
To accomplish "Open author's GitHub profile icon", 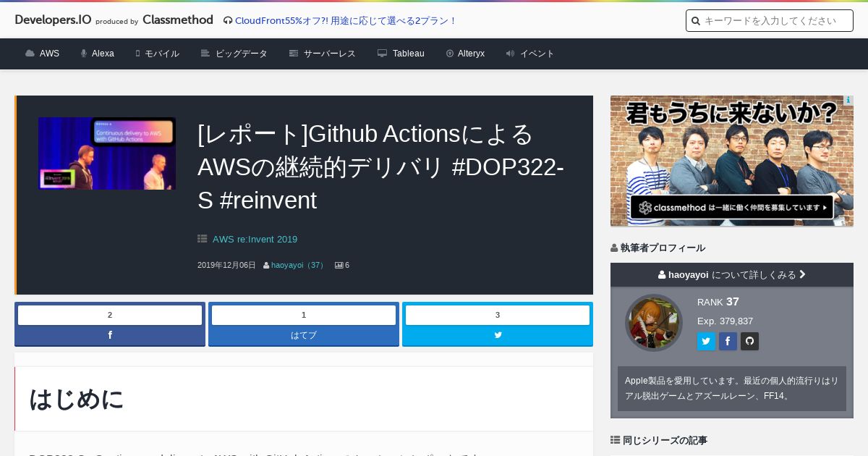I will [x=749, y=342].
